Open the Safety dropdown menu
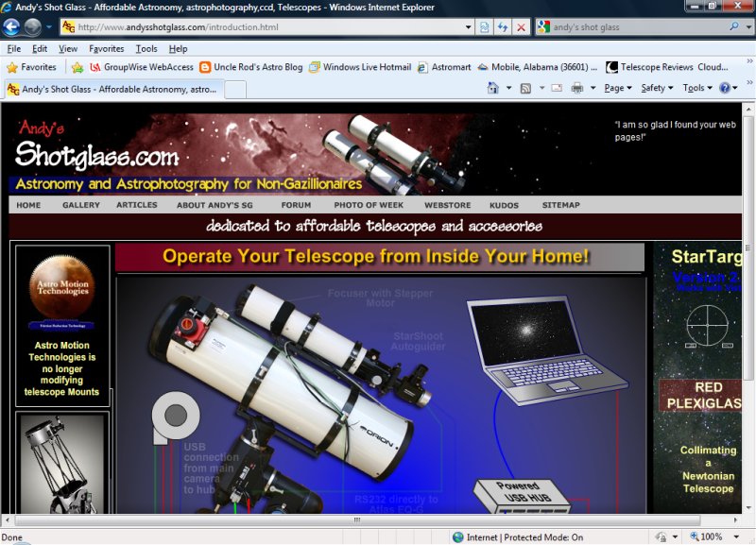 (x=657, y=88)
